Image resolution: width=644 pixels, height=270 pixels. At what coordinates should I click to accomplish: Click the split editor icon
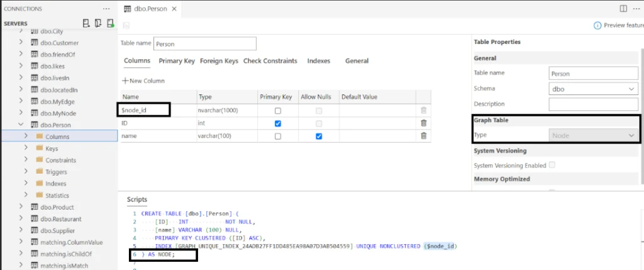click(x=623, y=9)
